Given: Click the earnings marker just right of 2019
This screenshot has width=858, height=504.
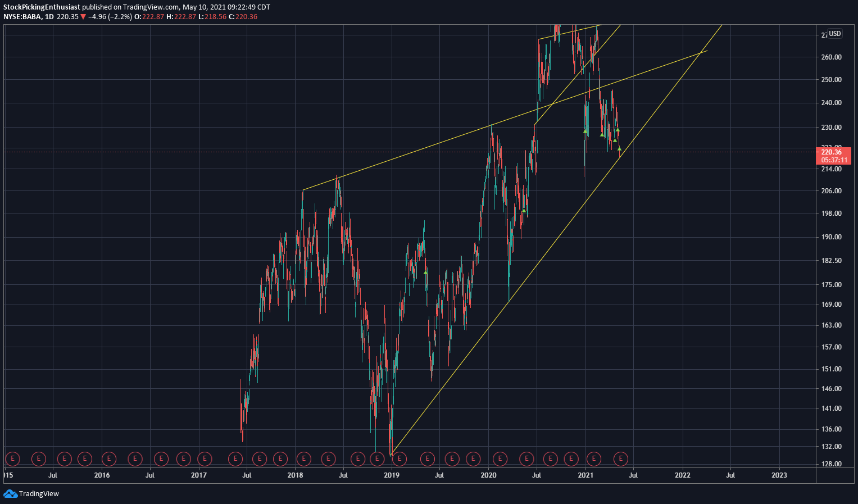Looking at the screenshot, I should 399,459.
